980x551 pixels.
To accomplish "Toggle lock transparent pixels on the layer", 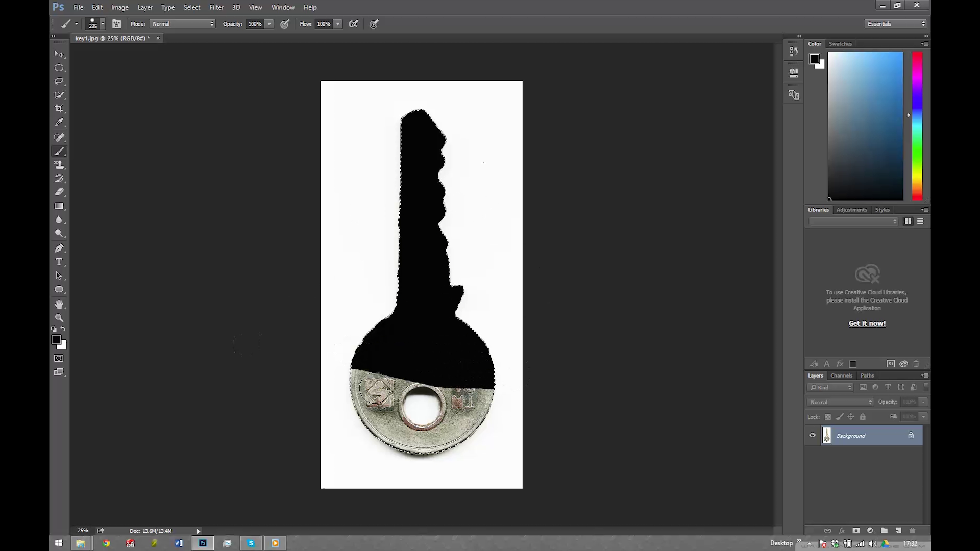I will tap(828, 417).
